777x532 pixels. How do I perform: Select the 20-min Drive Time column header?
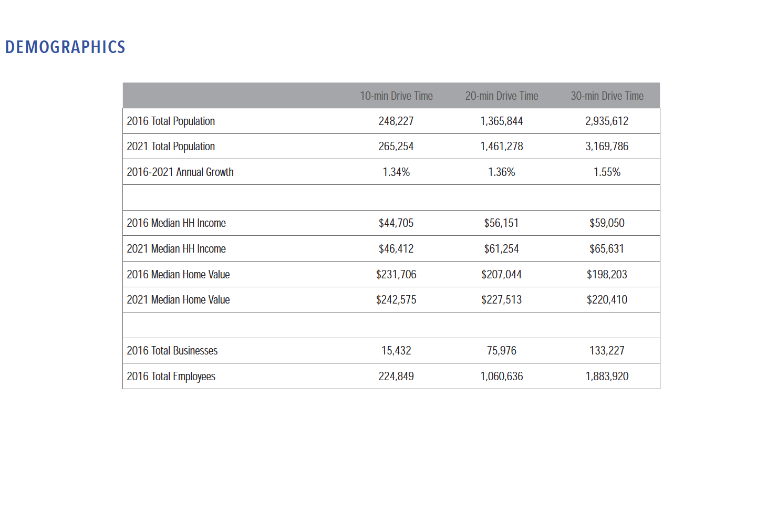[502, 96]
